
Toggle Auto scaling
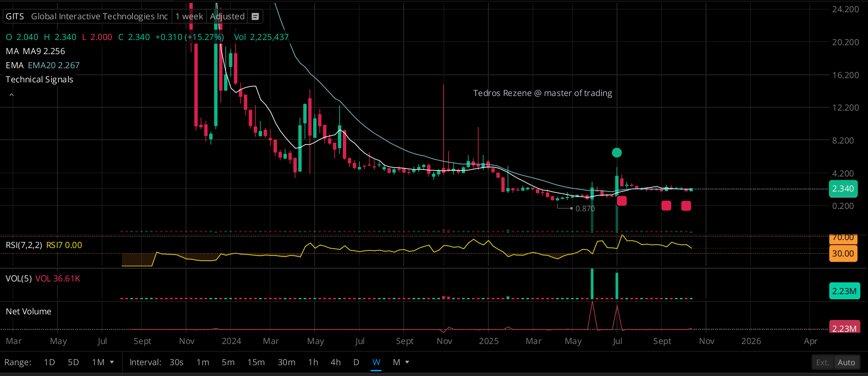click(846, 362)
